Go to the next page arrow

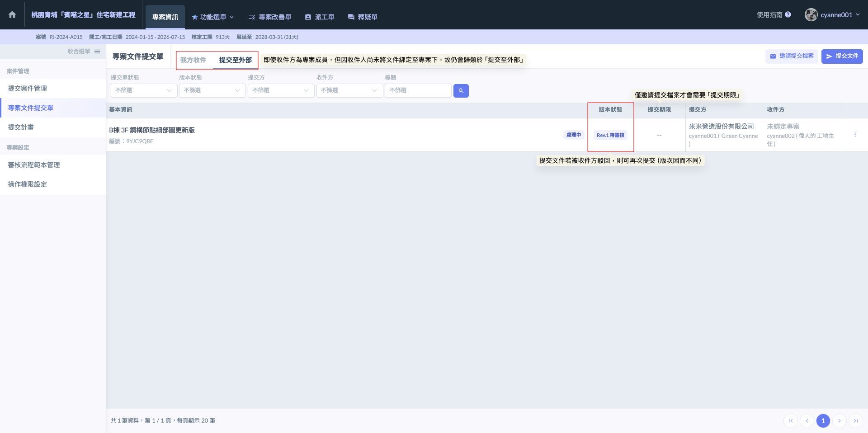pos(840,421)
